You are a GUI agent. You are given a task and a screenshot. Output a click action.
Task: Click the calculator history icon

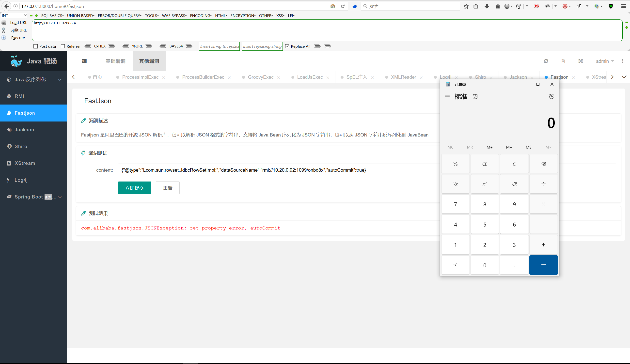click(x=551, y=96)
